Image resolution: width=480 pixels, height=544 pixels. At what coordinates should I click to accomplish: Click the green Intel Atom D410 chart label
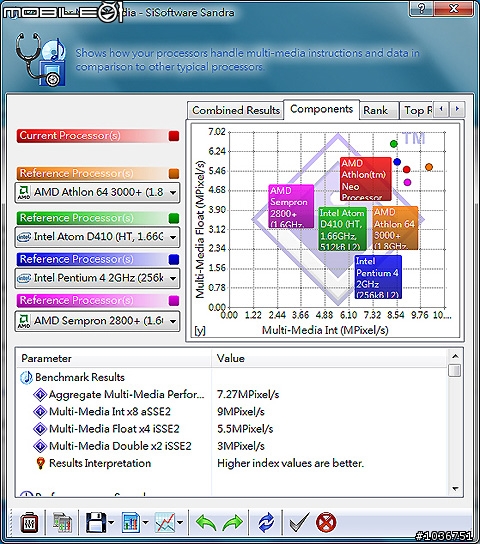pyautogui.click(x=342, y=229)
